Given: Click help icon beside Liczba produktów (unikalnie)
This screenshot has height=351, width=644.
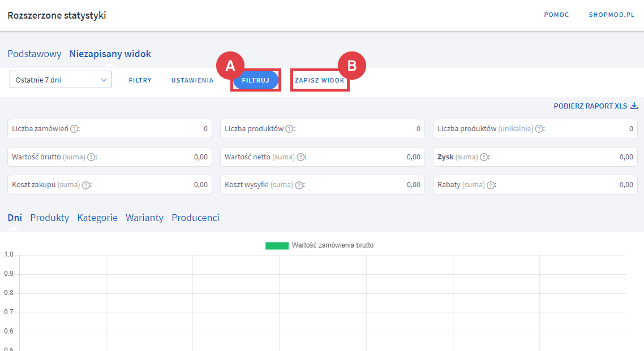Looking at the screenshot, I should pos(539,129).
